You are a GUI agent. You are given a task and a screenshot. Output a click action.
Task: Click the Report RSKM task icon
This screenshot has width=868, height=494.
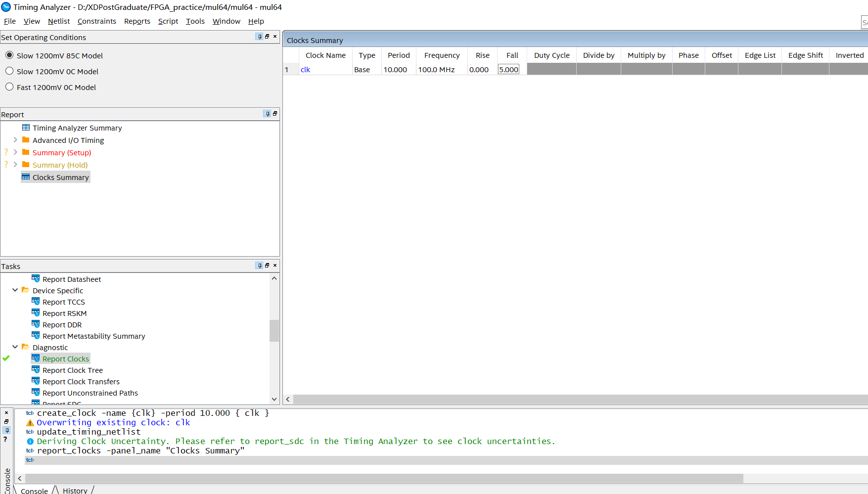pyautogui.click(x=36, y=313)
